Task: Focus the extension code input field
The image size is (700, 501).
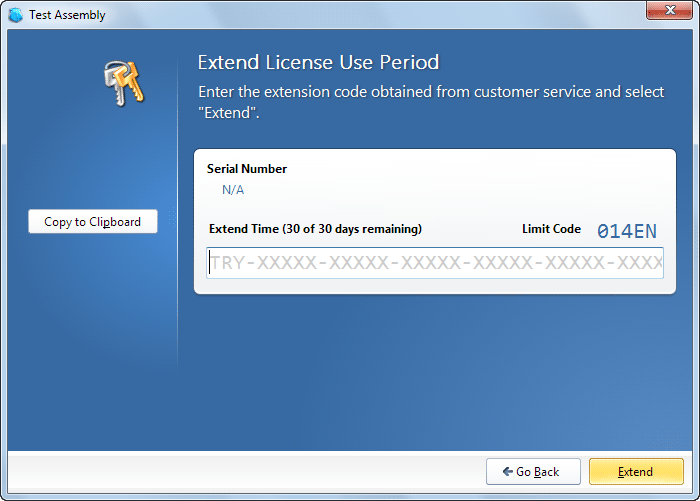Action: coord(435,263)
